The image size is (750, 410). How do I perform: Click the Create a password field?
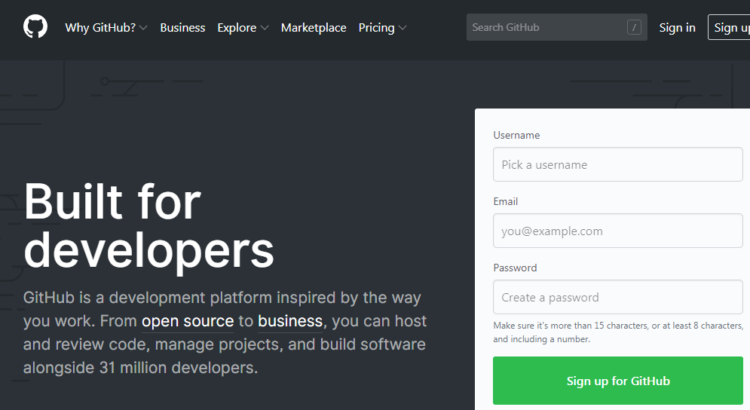(617, 297)
